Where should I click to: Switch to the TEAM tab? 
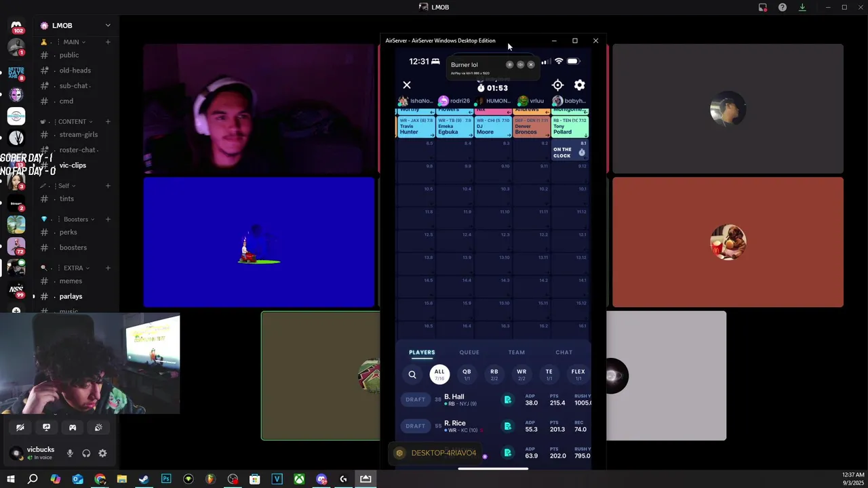tap(517, 352)
